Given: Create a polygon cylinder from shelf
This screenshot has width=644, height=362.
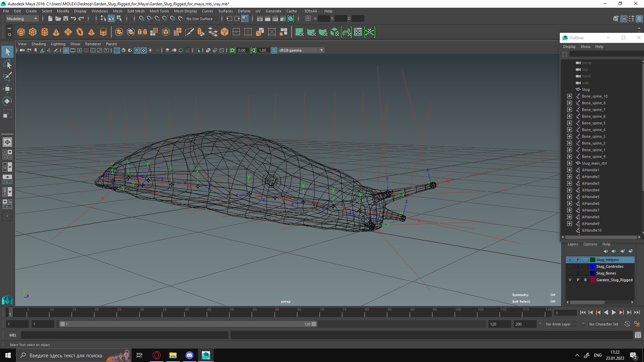Looking at the screenshot, I should pyautogui.click(x=45, y=32).
